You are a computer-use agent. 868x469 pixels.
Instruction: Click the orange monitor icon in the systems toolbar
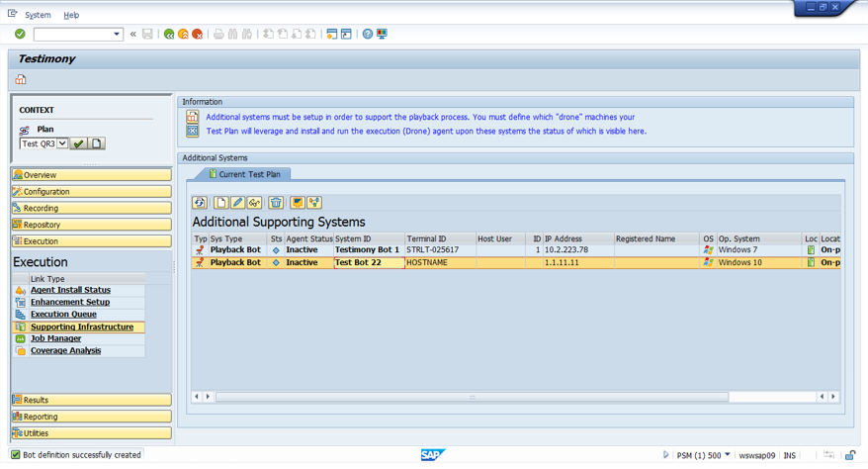tap(298, 203)
